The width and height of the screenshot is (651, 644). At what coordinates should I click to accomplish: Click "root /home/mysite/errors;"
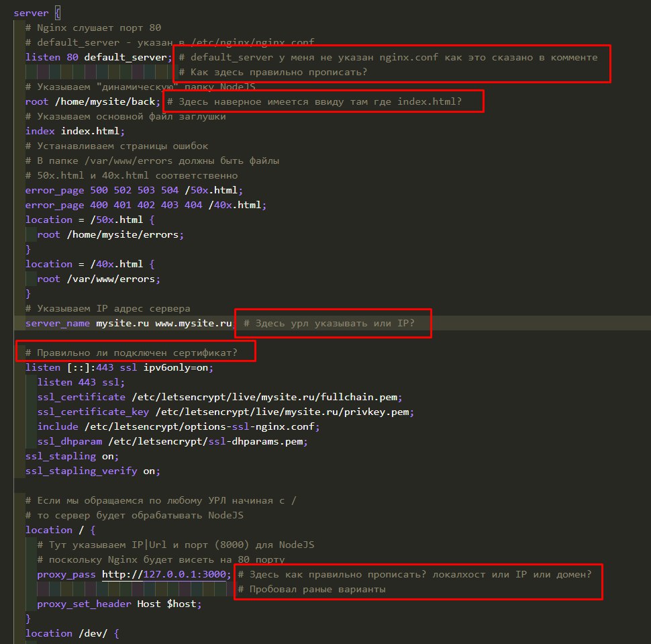point(111,235)
